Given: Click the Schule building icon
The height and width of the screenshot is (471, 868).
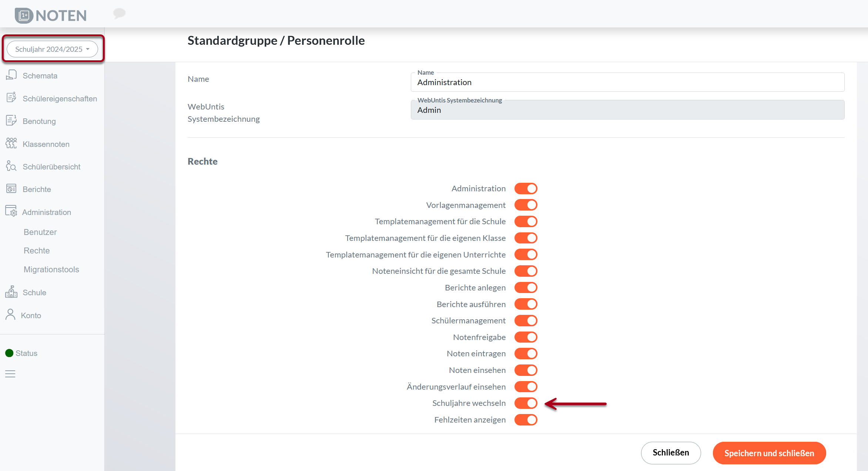Looking at the screenshot, I should 11,292.
